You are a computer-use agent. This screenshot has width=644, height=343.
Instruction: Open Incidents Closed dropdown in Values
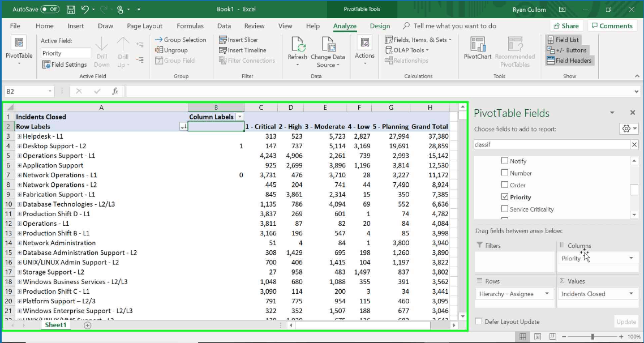tap(631, 293)
